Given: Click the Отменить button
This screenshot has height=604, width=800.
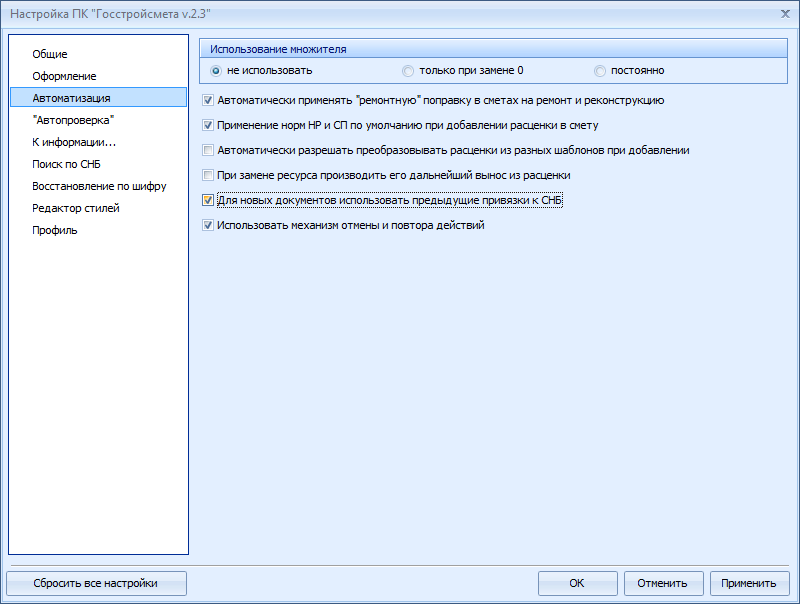Looking at the screenshot, I should [663, 583].
